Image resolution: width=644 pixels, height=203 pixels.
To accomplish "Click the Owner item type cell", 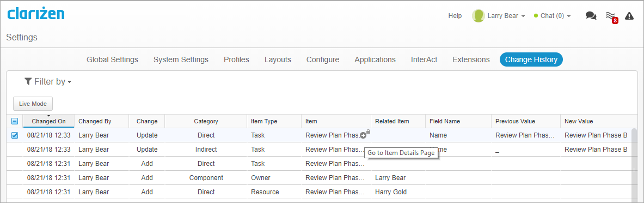I will (274, 178).
